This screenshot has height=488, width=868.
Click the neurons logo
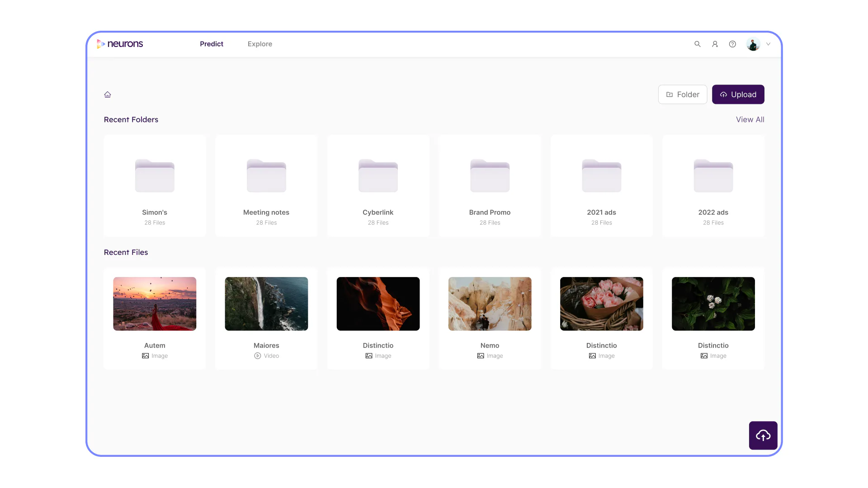[x=120, y=44]
